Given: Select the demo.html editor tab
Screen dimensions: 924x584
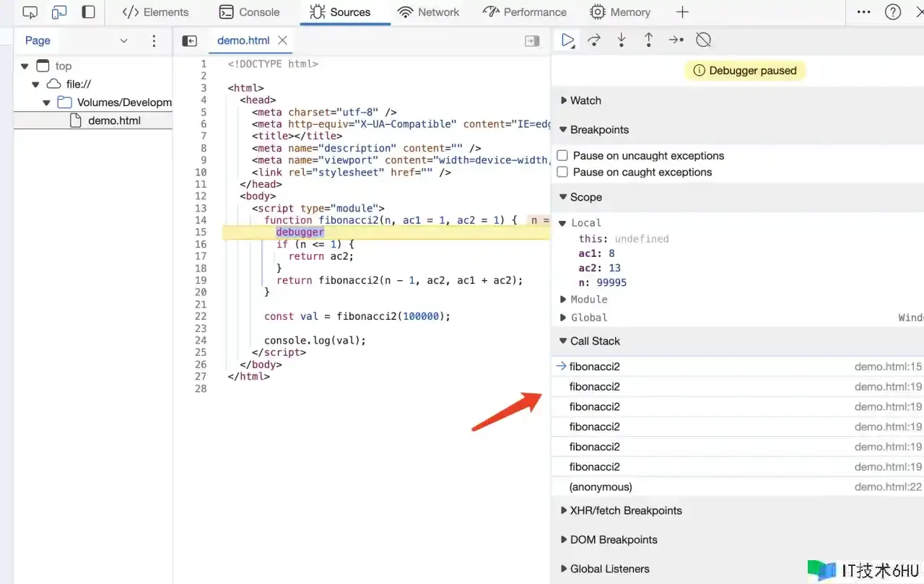Looking at the screenshot, I should pyautogui.click(x=243, y=40).
